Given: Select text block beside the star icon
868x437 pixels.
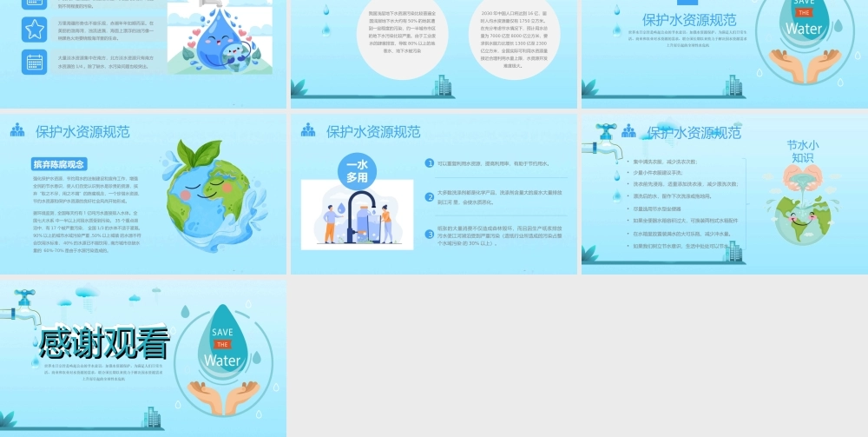Looking at the screenshot, I should [x=106, y=31].
